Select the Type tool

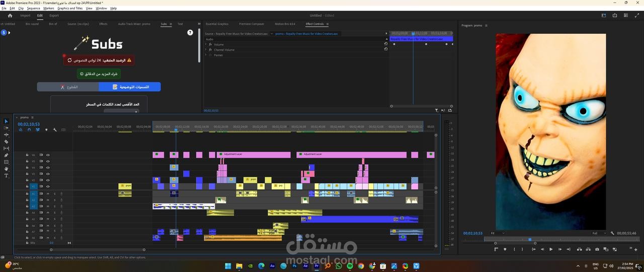pos(7,176)
